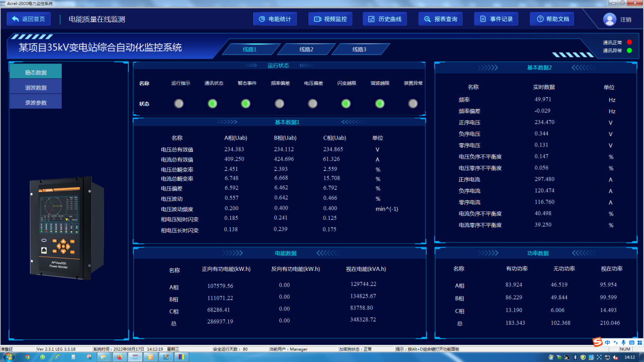Open the 历史曲线 historical curves tool
The image size is (644, 362).
[385, 19]
